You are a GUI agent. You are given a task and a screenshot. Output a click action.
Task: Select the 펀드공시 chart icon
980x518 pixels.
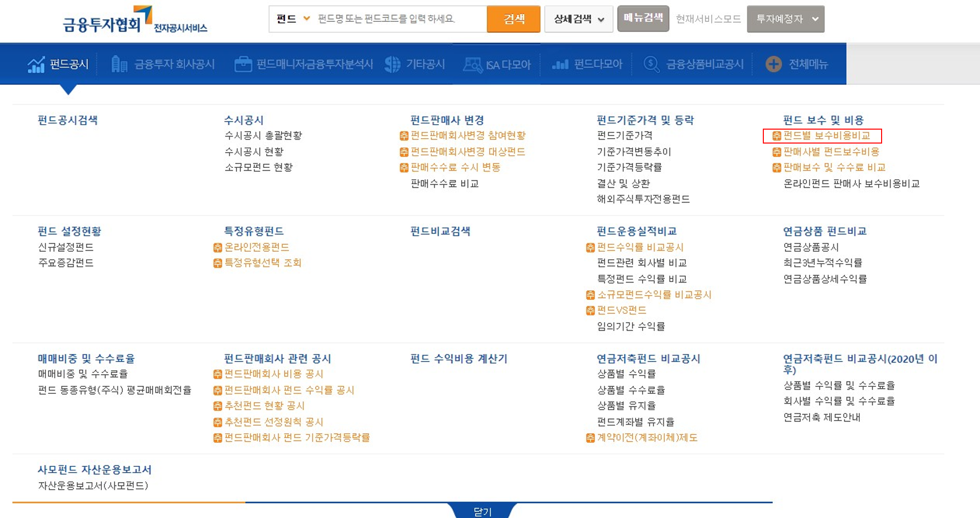[x=36, y=64]
